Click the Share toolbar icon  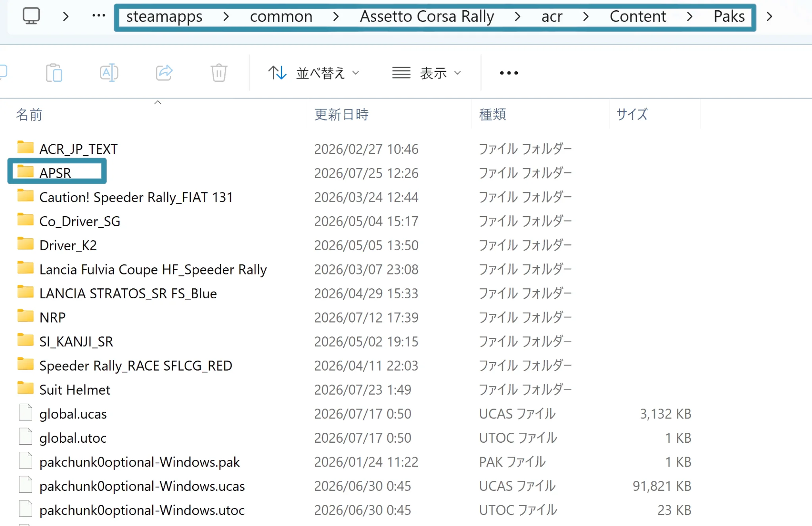tap(164, 73)
